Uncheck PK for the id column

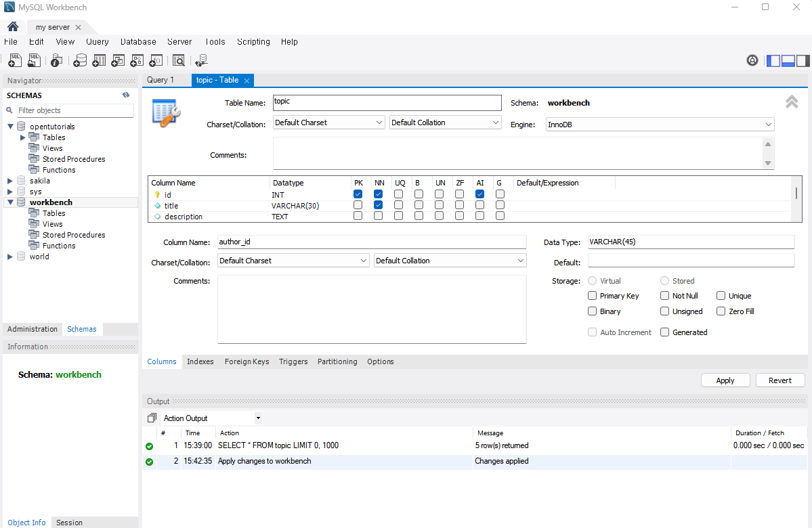coord(358,194)
